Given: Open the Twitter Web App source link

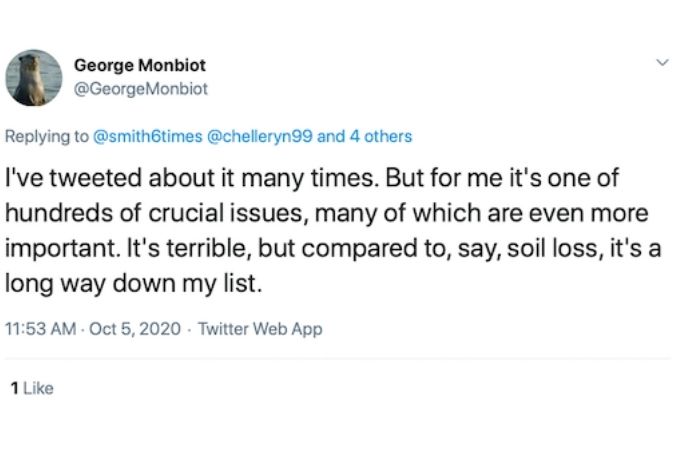Looking at the screenshot, I should 260,329.
